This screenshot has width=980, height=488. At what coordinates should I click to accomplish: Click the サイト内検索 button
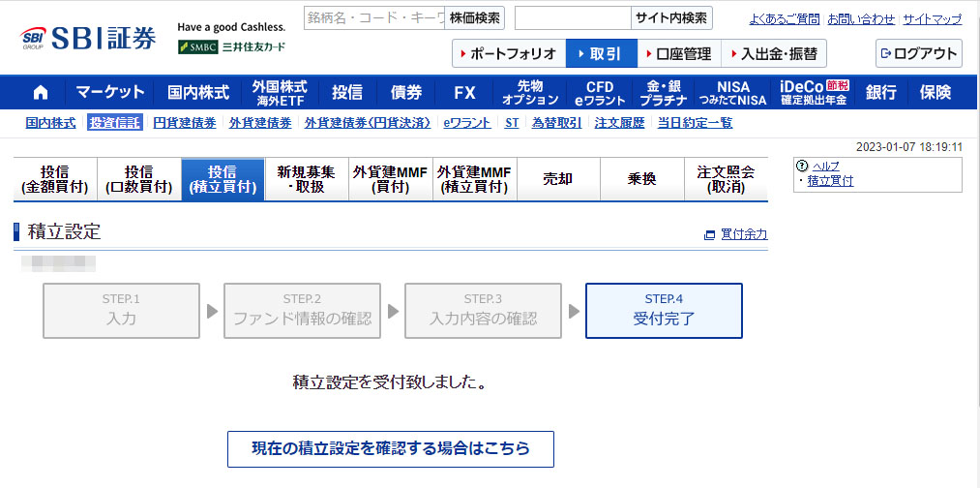(x=672, y=18)
